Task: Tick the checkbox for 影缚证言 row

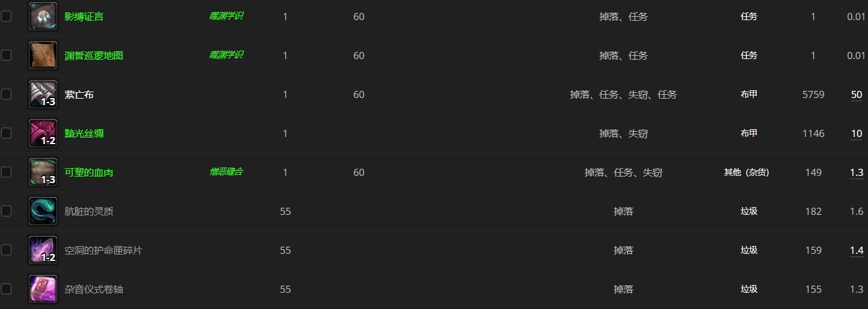Action: tap(7, 17)
